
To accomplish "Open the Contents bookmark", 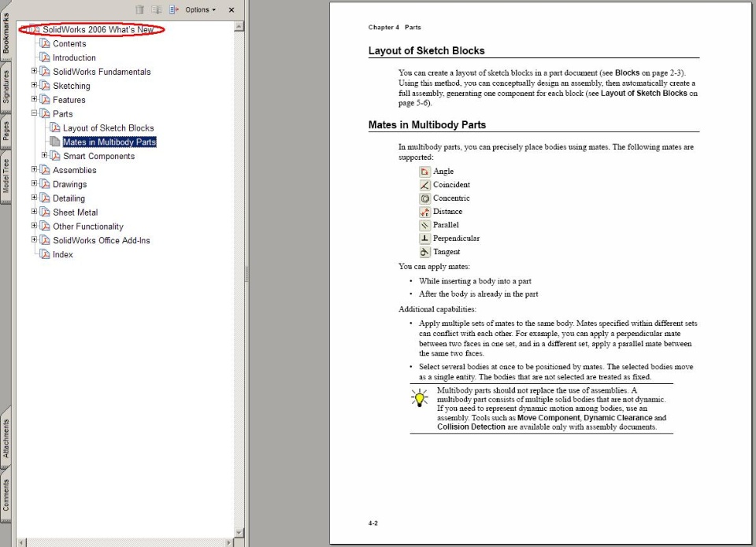I will click(x=69, y=43).
